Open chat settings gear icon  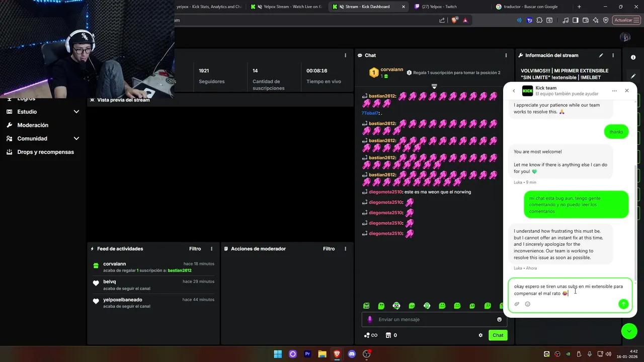pyautogui.click(x=480, y=335)
